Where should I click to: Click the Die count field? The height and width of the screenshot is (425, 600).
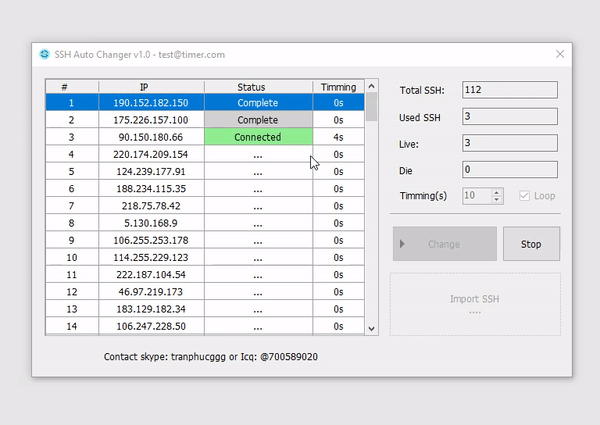click(x=510, y=169)
